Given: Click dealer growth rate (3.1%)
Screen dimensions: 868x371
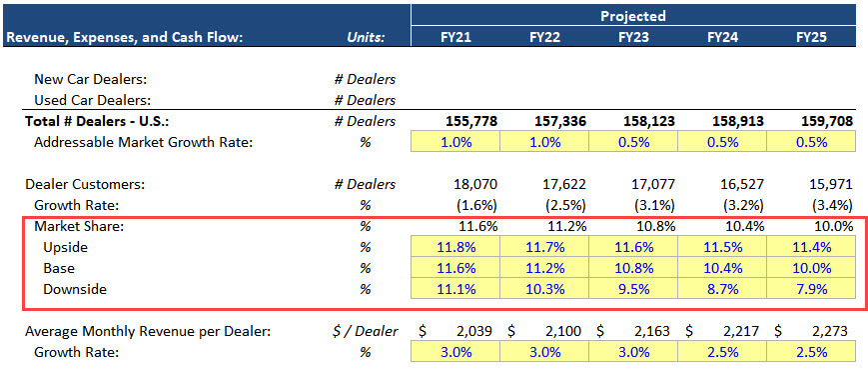Looking at the screenshot, I should [x=654, y=205].
